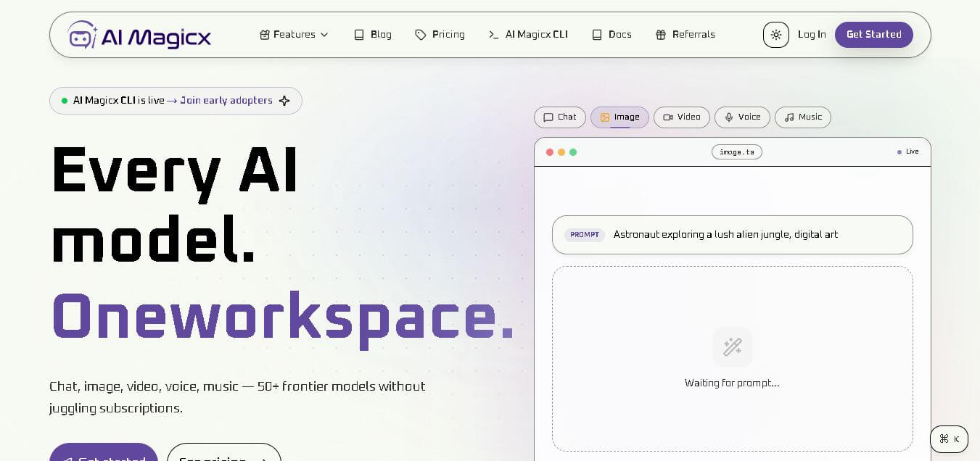Click the PROMPT badge label
The width and height of the screenshot is (980, 461).
[585, 235]
